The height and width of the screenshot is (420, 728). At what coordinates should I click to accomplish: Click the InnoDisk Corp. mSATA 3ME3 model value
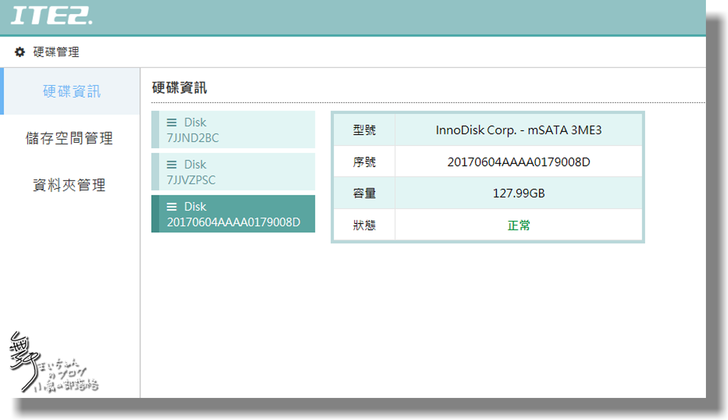tap(518, 130)
